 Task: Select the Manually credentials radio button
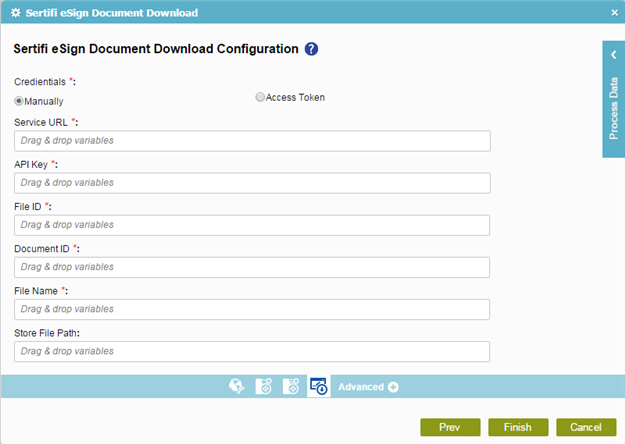18,101
